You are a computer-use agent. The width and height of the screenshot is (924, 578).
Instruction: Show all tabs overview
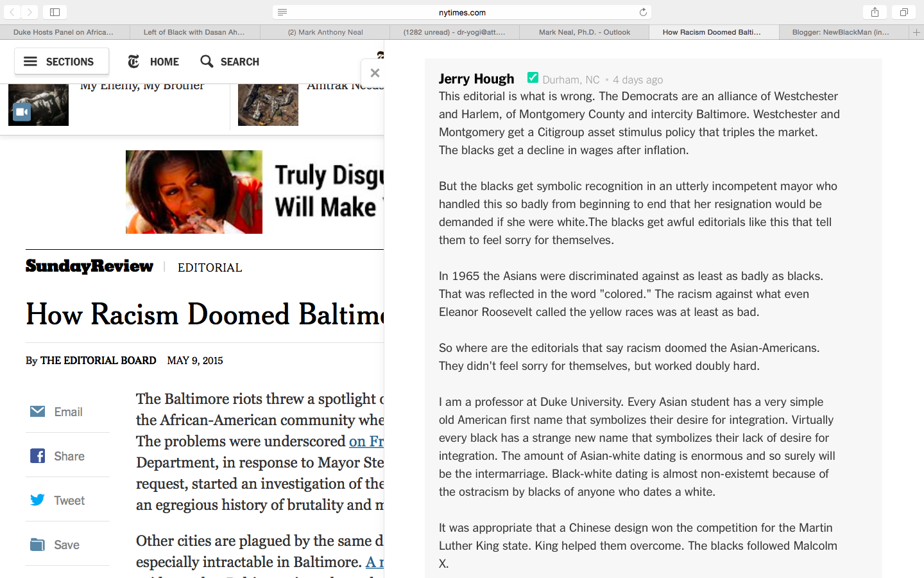[903, 12]
